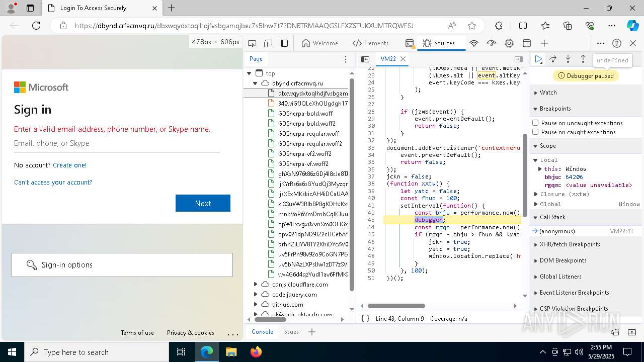
Task: Refresh the browser page
Action: click(36, 26)
